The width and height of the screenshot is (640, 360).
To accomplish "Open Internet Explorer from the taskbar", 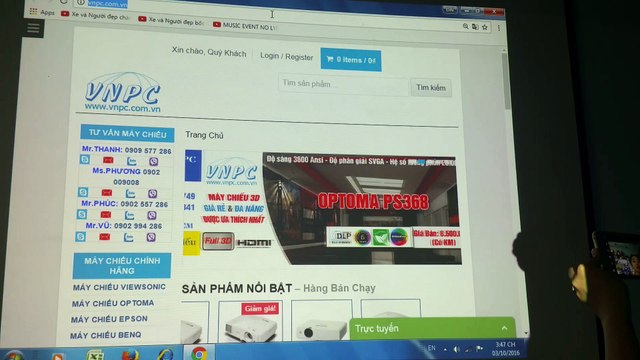I will tap(165, 354).
